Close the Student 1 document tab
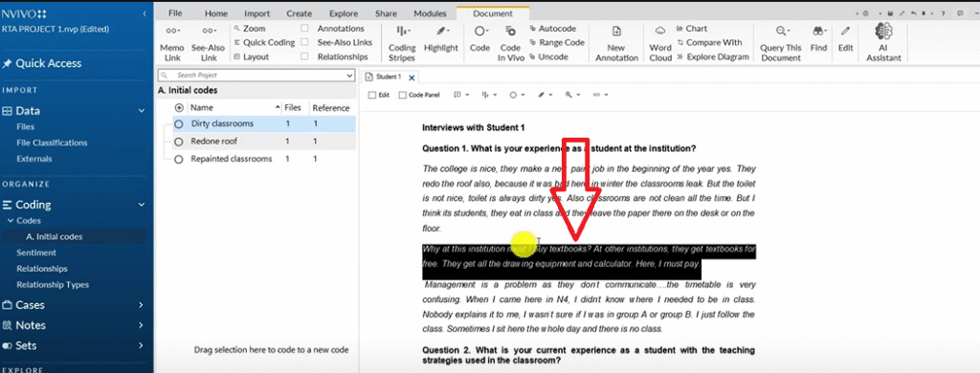Viewport: 980px width, 373px height. coord(412,77)
